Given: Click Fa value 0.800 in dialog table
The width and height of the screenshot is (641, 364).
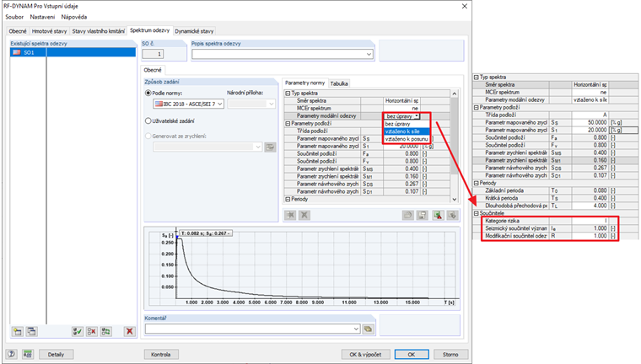Looking at the screenshot, I should (401, 154).
